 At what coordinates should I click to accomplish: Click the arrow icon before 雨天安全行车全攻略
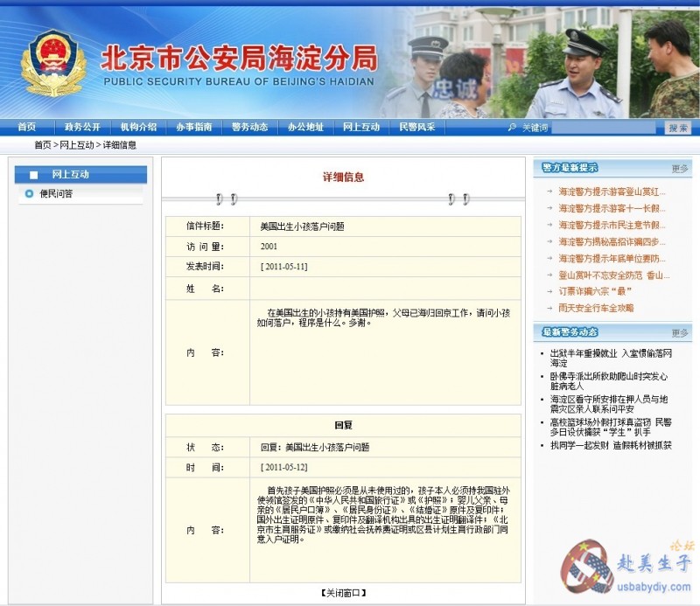tap(549, 308)
